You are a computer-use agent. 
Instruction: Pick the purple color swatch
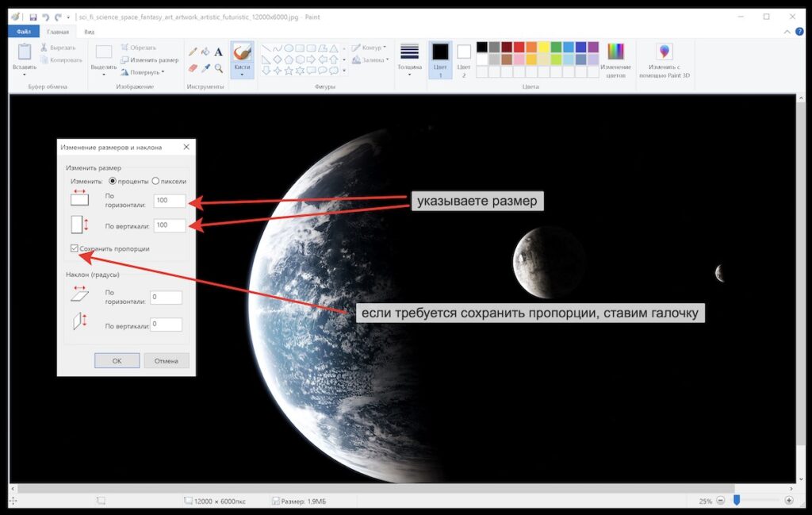point(593,47)
